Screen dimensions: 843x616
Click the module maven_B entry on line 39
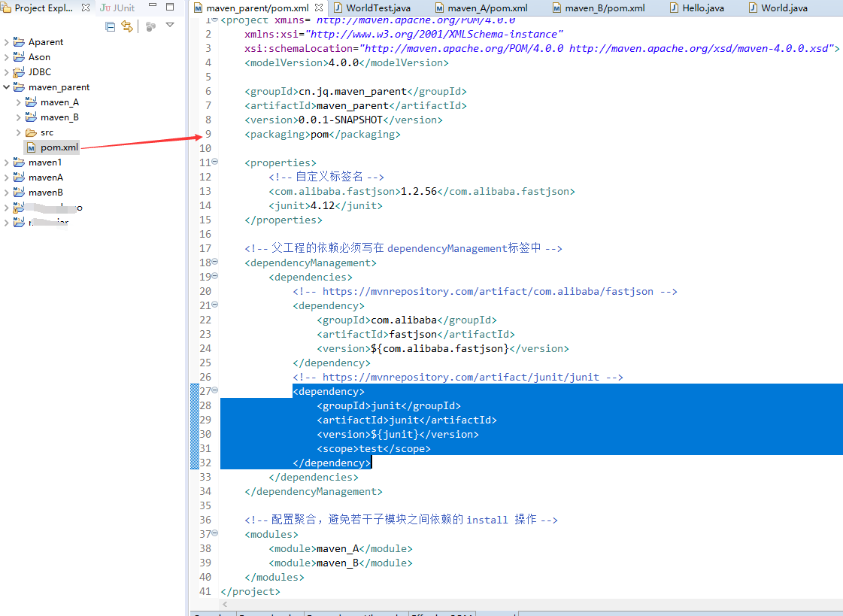point(341,563)
